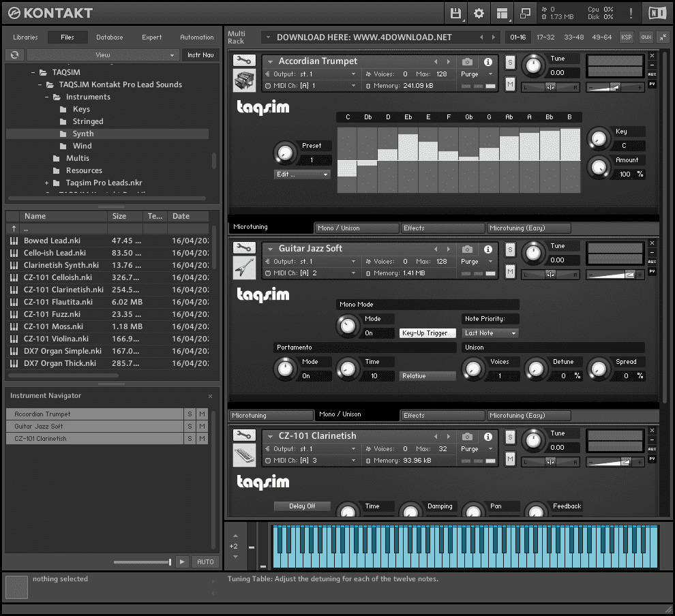Image resolution: width=675 pixels, height=616 pixels.
Task: Switch to the Automation tab
Action: point(197,37)
